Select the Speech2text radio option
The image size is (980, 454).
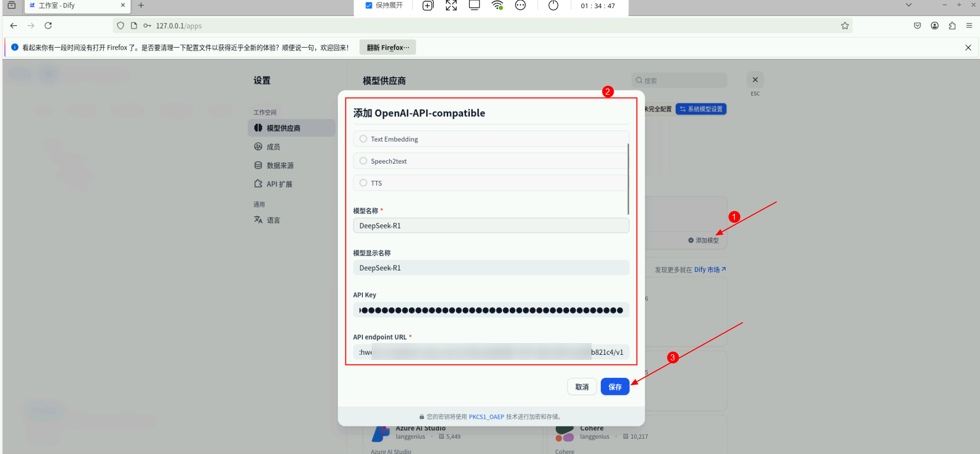click(x=363, y=161)
